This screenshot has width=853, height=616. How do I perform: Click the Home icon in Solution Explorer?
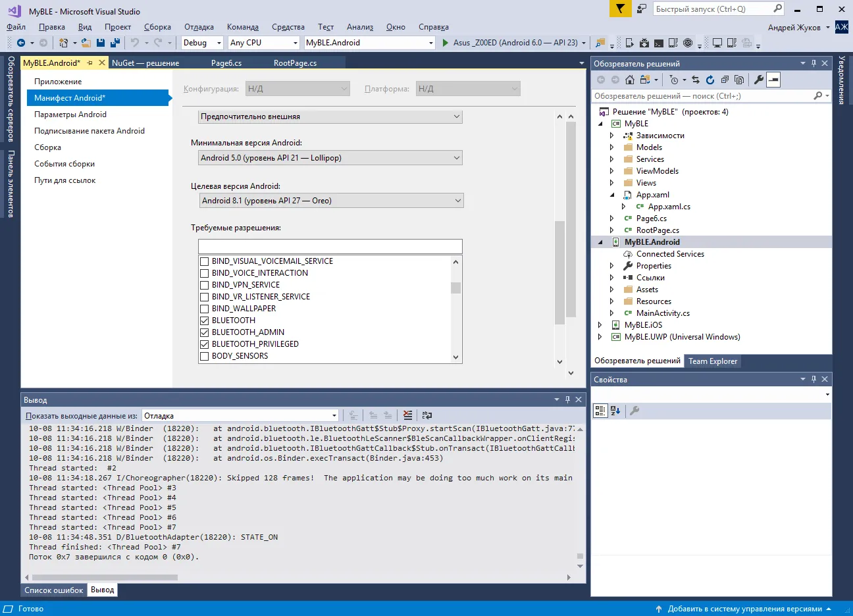coord(630,80)
